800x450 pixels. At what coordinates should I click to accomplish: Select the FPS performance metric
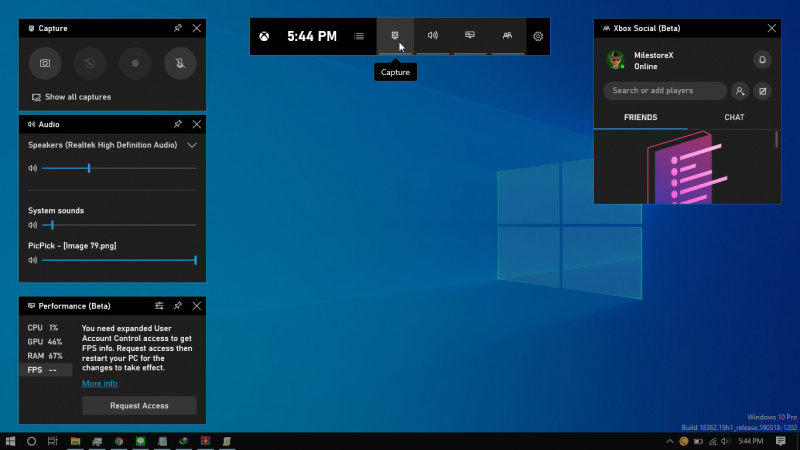pos(45,370)
